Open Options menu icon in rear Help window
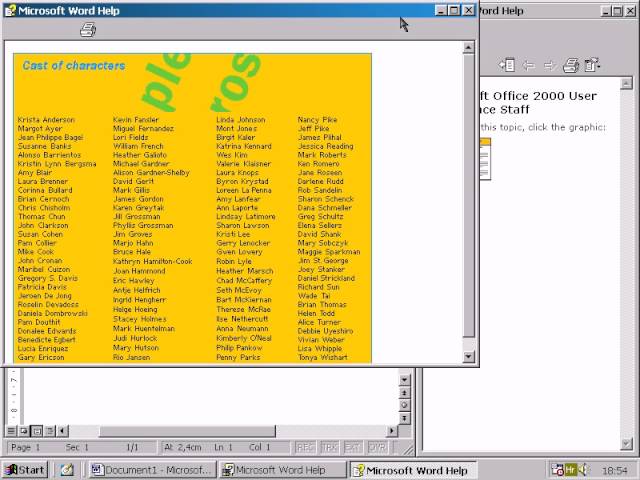 [x=591, y=65]
